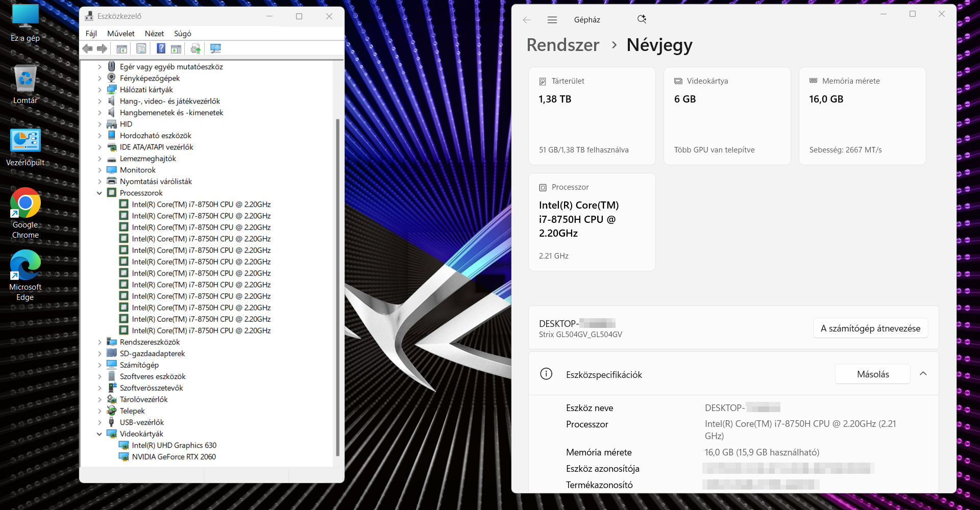Click the display icon beside Monitorok
Viewport: 980px width, 510px height.
coord(111,170)
